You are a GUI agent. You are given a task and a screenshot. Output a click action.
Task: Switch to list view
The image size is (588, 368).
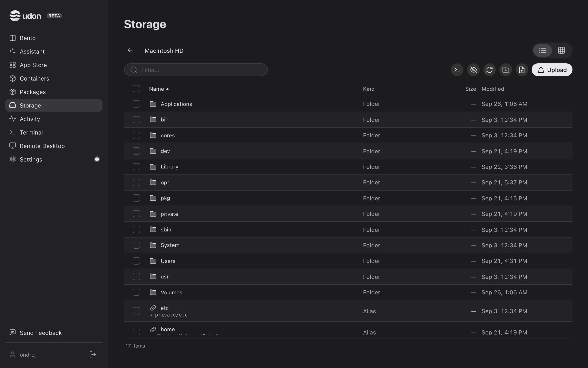542,50
